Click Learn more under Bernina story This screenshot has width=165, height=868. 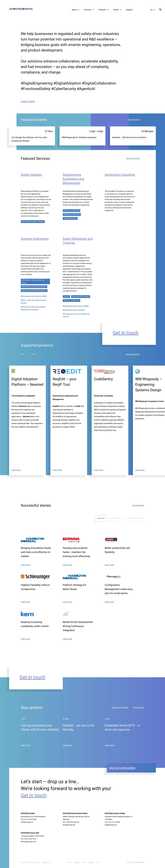pos(67,565)
